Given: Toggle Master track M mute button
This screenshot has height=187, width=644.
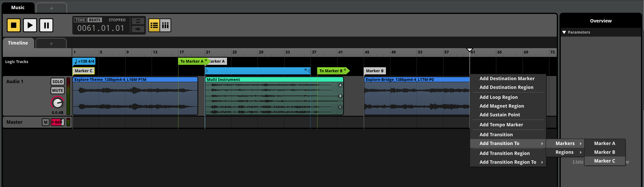Looking at the screenshot, I should [46, 122].
